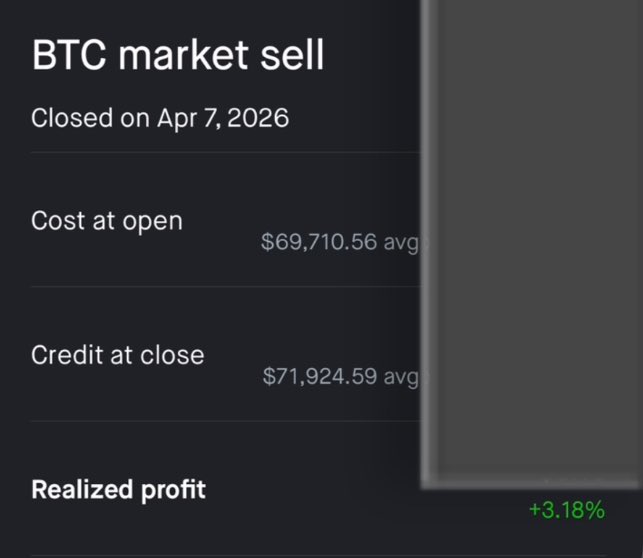
Task: Click the "BTC market sell" heading
Action: [x=178, y=56]
